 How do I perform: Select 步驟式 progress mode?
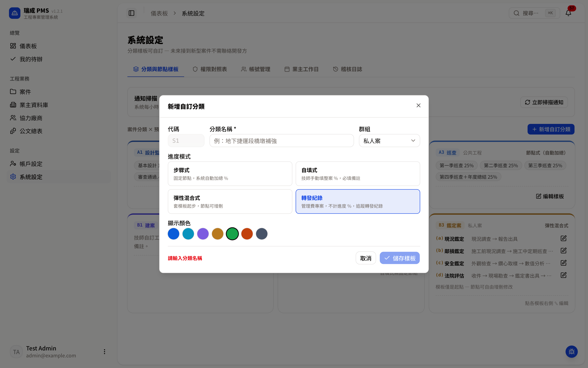pos(230,174)
